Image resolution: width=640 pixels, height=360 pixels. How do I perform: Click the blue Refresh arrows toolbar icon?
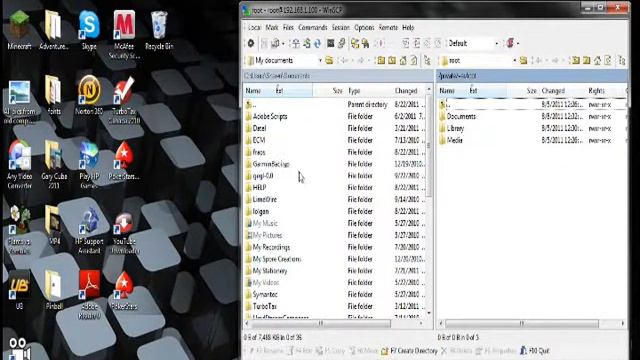317,43
